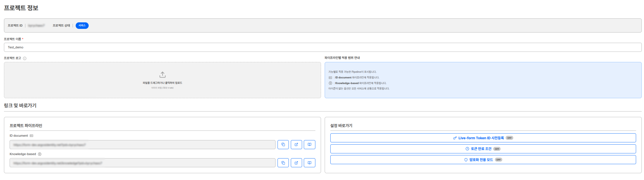Click the OFF badge for 암호화 전용 모드
Viewport: 644px width, 180px height.
tap(498, 160)
